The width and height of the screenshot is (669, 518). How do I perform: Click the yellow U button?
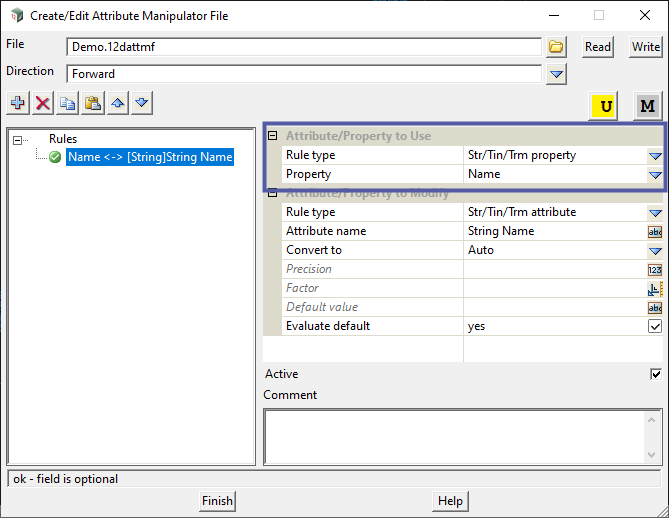coord(605,106)
